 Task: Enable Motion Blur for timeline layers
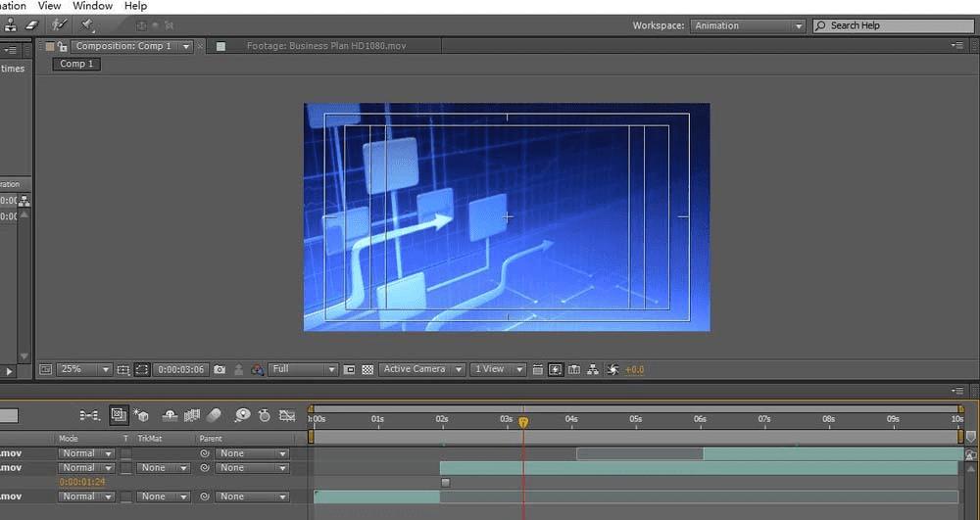[x=215, y=416]
